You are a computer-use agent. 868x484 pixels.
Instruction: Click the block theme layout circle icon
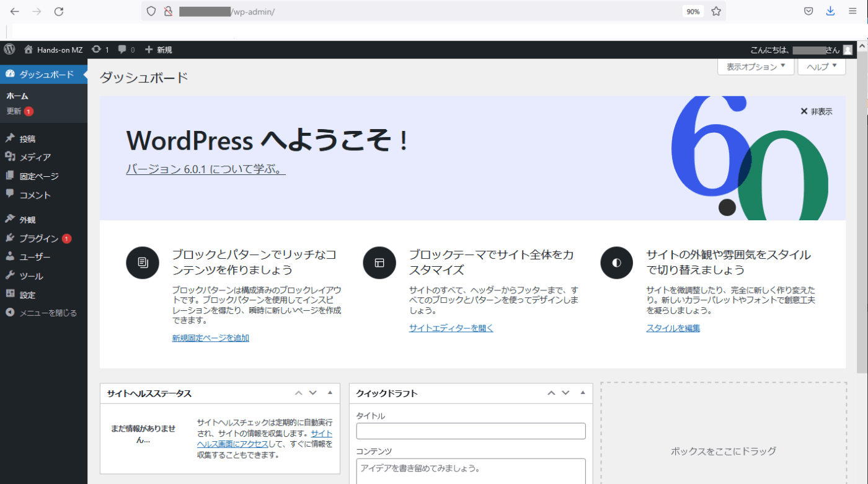(379, 262)
